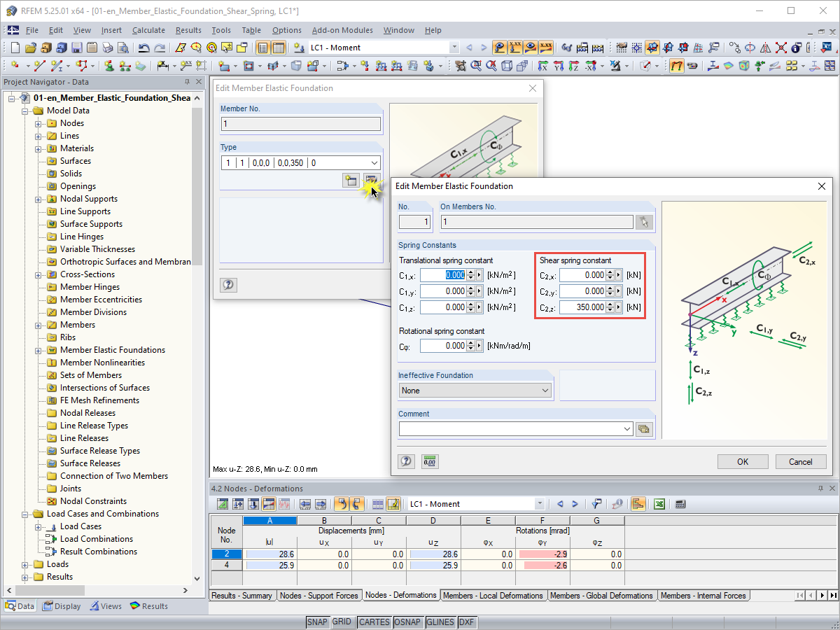Click the info icon in top-right toolbar
Image resolution: width=840 pixels, height=630 pixels.
[x=796, y=48]
